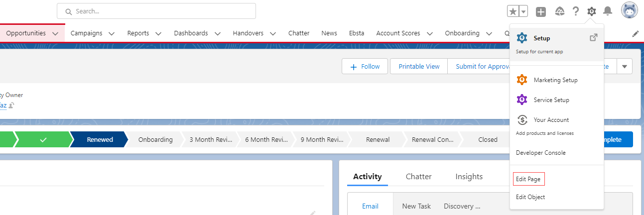This screenshot has height=215, width=644.
Task: Click the pencil edit navigation icon
Action: tap(636, 33)
